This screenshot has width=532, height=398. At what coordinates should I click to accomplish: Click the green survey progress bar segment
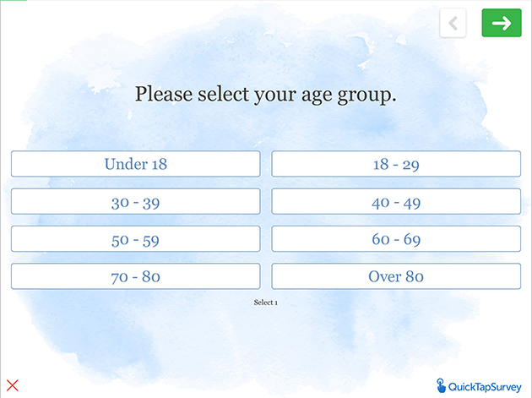pyautogui.click(x=14, y=0)
